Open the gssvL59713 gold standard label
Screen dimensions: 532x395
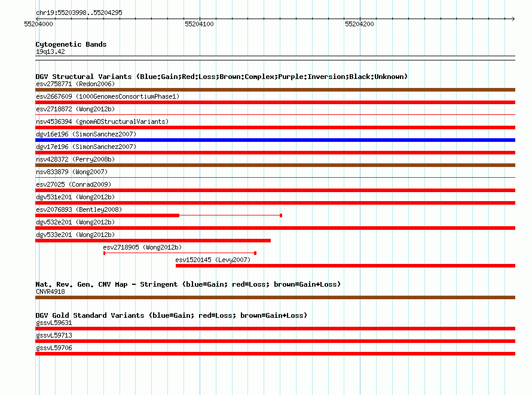(x=54, y=335)
